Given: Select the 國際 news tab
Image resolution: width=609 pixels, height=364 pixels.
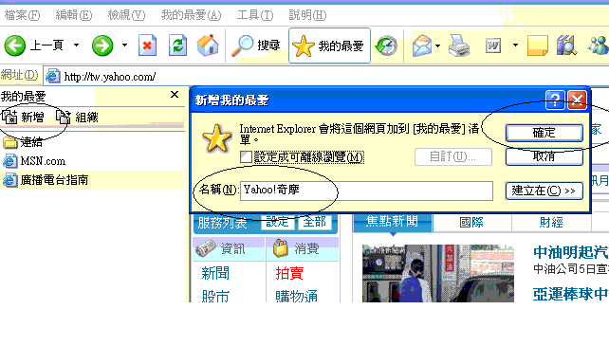Looking at the screenshot, I should coord(471,223).
